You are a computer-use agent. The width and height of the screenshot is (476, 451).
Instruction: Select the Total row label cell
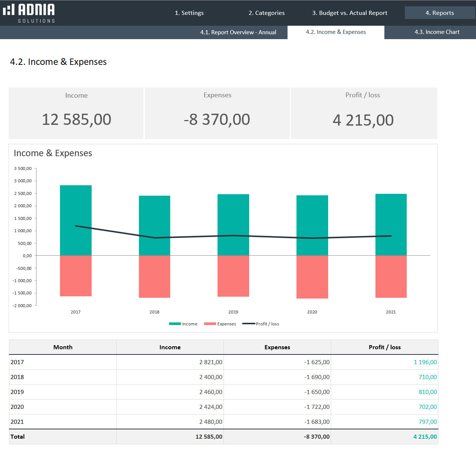pos(18,437)
